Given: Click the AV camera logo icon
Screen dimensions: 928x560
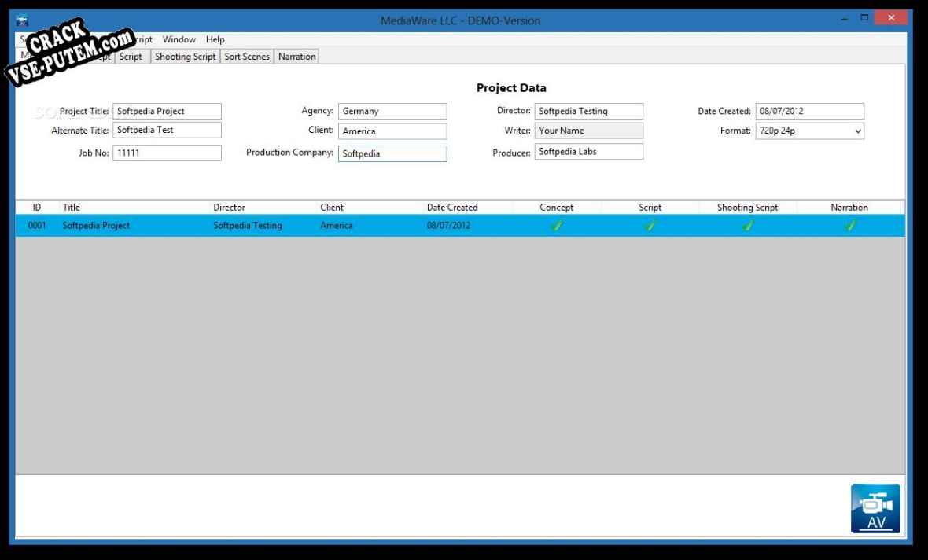Looking at the screenshot, I should [x=875, y=509].
